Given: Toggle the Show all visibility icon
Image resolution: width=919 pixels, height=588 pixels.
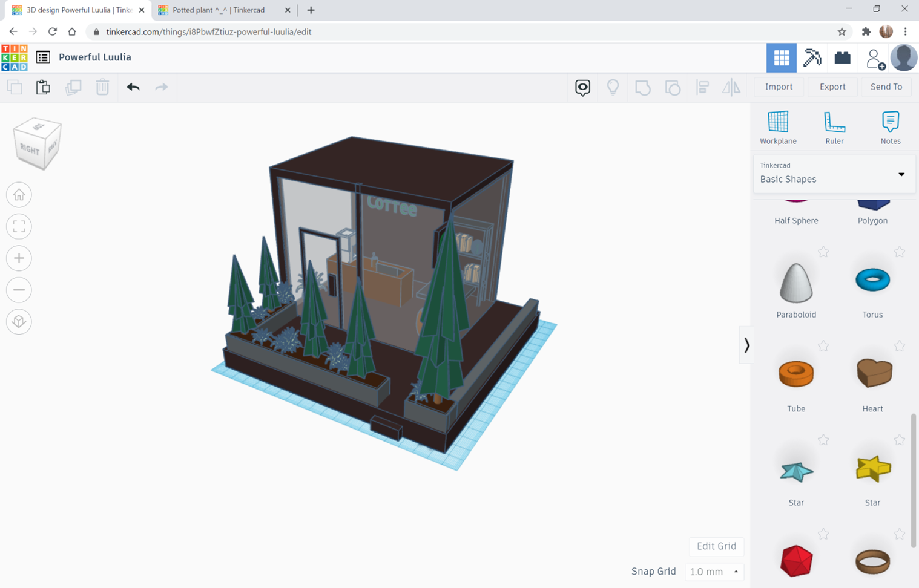Looking at the screenshot, I should click(x=582, y=87).
